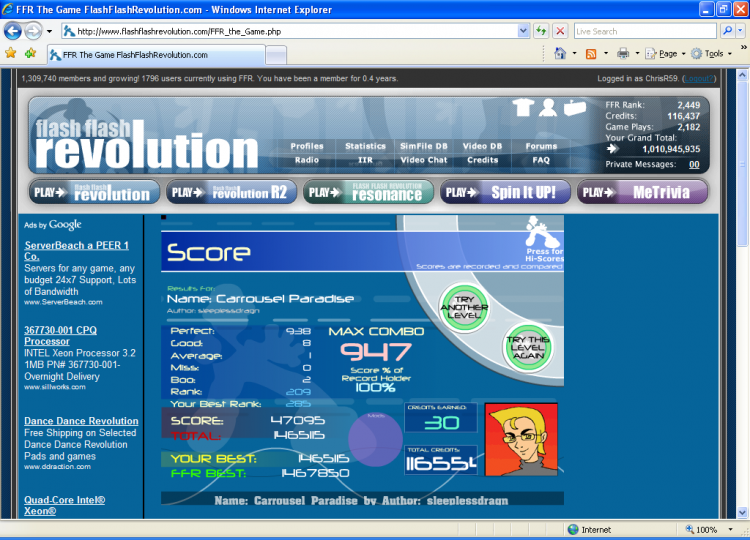Open Quad-Core Intel Xeon ad link
The image size is (750, 540).
(x=65, y=506)
